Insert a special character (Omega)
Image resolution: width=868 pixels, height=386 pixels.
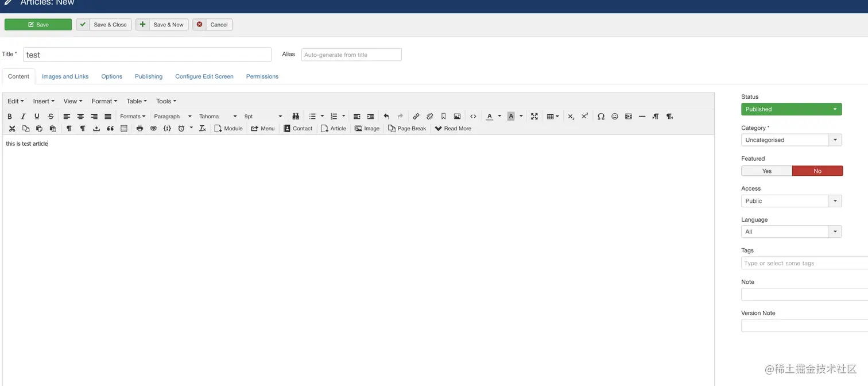point(601,117)
